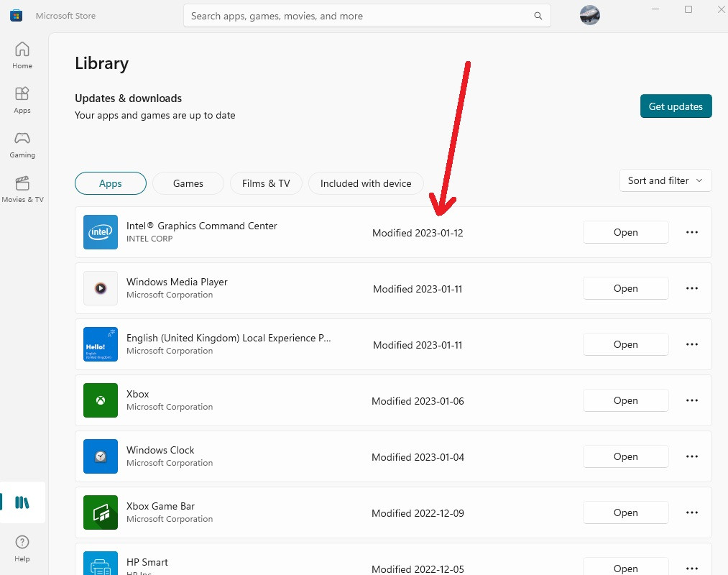Open Gaming section in sidebar

(22, 145)
